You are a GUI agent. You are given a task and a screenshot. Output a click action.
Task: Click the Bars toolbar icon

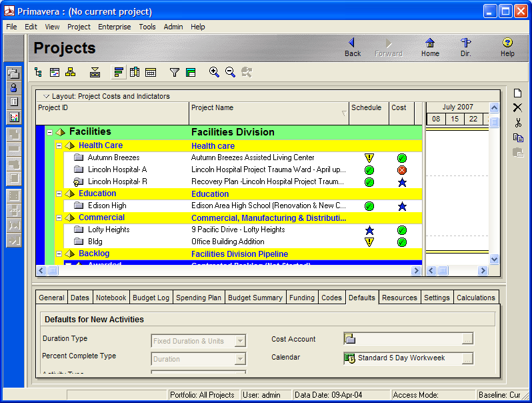point(119,72)
